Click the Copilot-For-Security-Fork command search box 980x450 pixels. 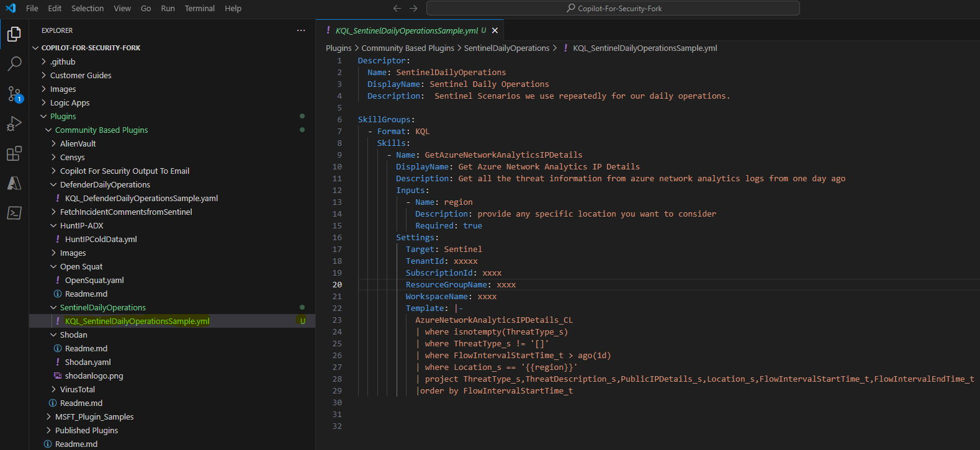click(x=613, y=9)
